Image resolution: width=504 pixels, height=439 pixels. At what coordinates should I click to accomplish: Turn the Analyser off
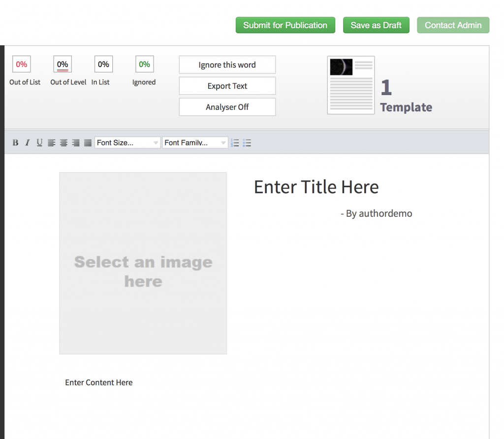point(227,107)
